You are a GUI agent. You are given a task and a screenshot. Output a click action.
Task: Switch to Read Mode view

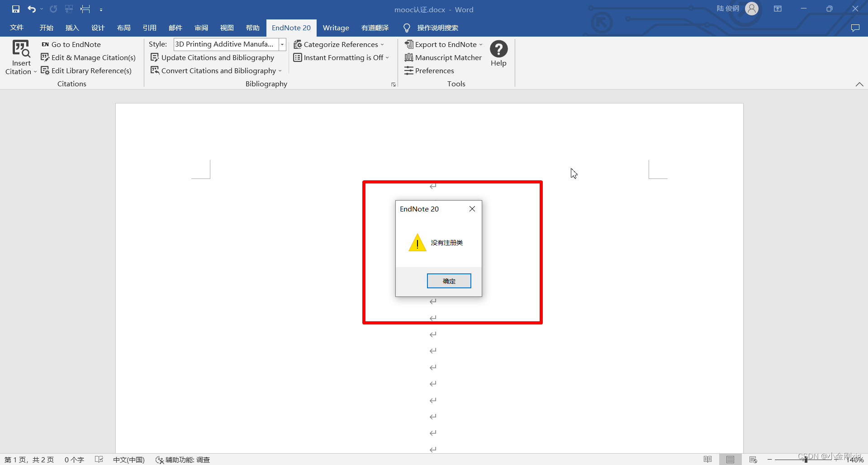[x=708, y=459]
